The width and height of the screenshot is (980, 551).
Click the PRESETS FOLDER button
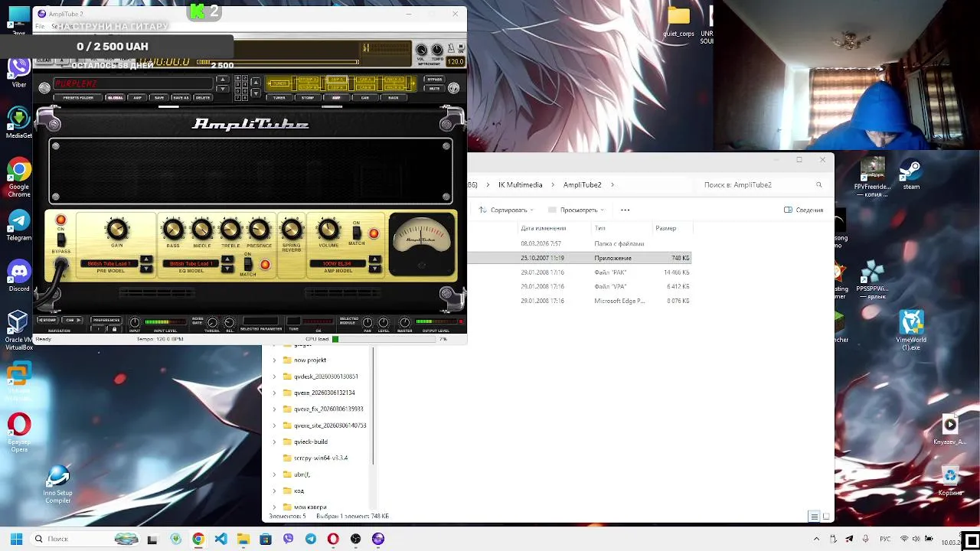78,98
